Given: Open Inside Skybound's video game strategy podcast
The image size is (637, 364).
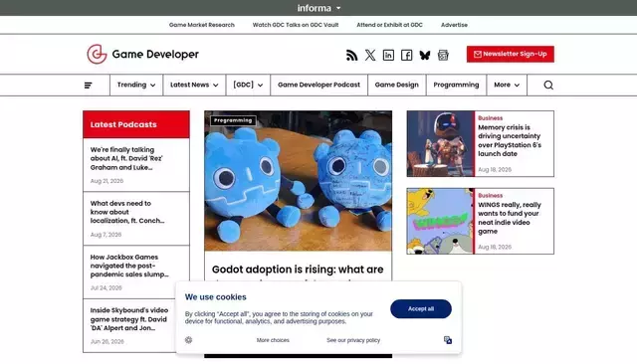Looking at the screenshot, I should 129,319.
